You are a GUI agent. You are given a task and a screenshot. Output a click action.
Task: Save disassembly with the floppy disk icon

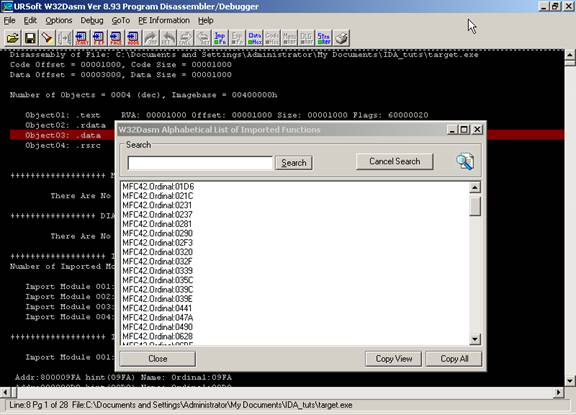[x=30, y=38]
